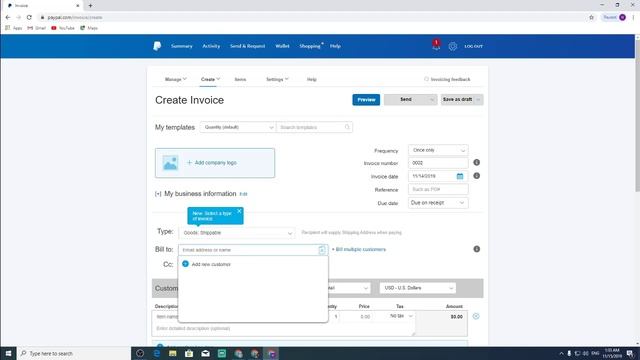This screenshot has height=360, width=640.
Task: Click the search icon in the templates search
Action: [347, 127]
